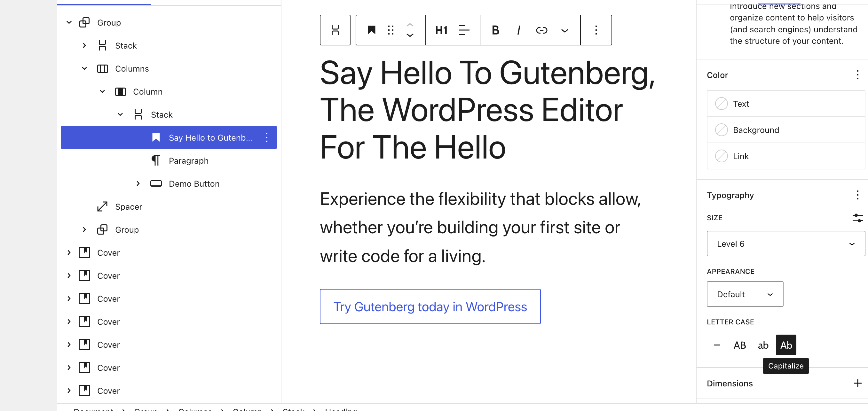Click the link insertion icon

coord(541,30)
